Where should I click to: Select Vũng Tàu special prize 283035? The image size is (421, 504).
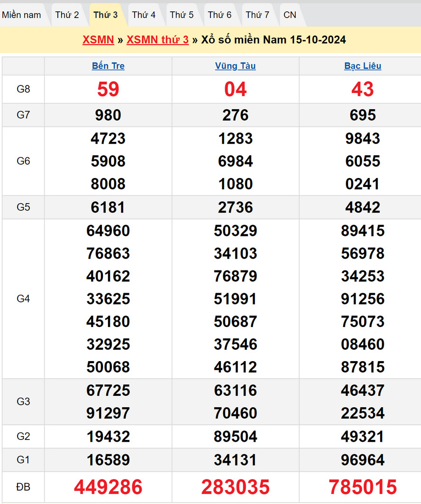coord(235,487)
